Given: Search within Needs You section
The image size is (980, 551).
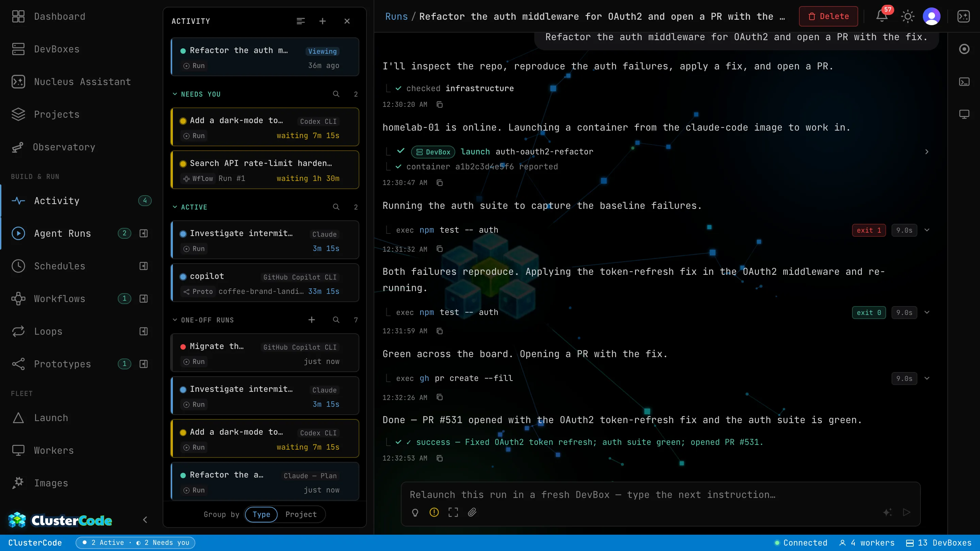Looking at the screenshot, I should 336,94.
